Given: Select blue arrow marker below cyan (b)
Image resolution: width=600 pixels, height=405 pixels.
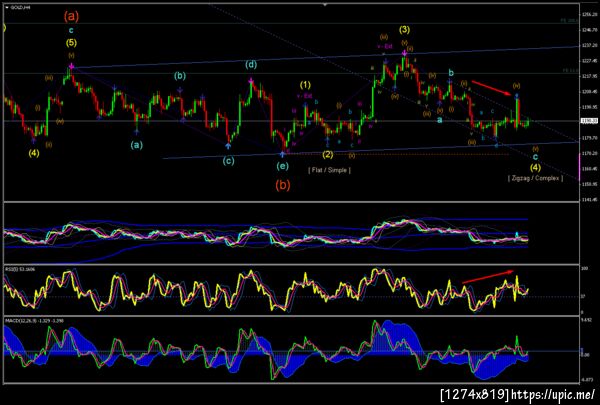Looking at the screenshot, I should [179, 90].
